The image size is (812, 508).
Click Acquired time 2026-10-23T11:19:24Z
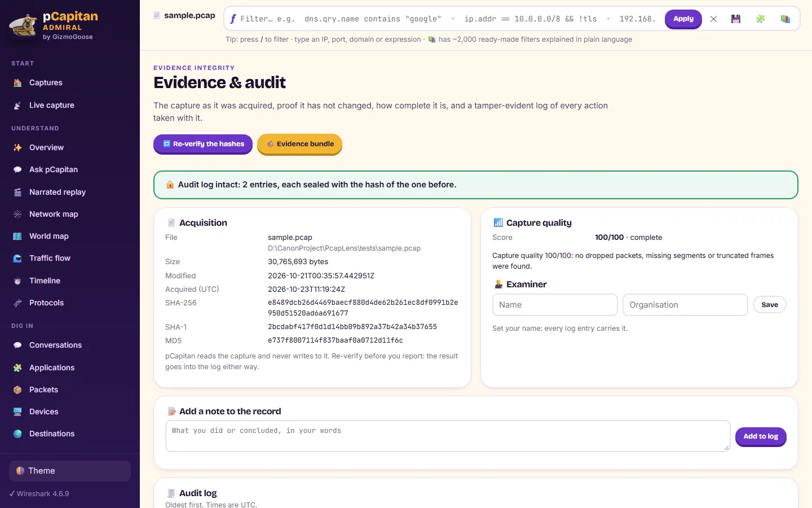tap(306, 290)
